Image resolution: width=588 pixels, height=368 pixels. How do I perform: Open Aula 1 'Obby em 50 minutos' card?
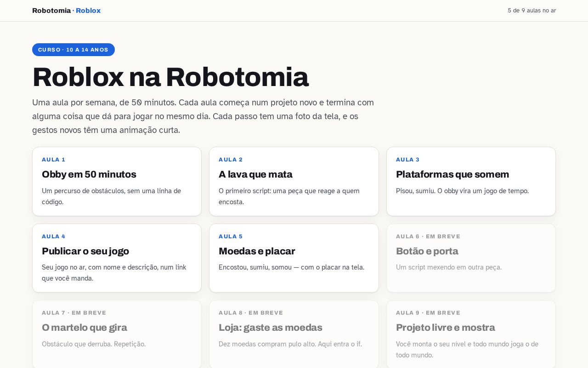click(117, 181)
